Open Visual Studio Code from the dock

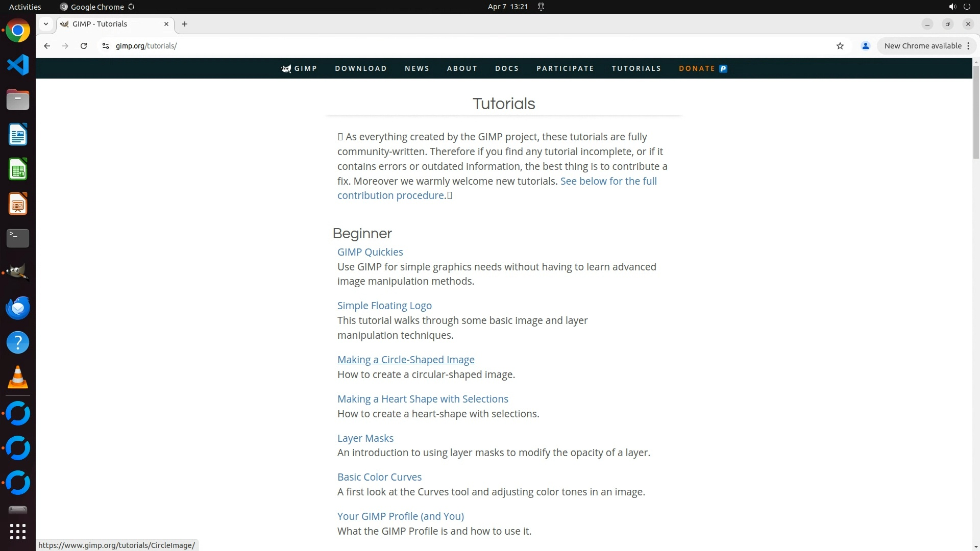[x=17, y=65]
